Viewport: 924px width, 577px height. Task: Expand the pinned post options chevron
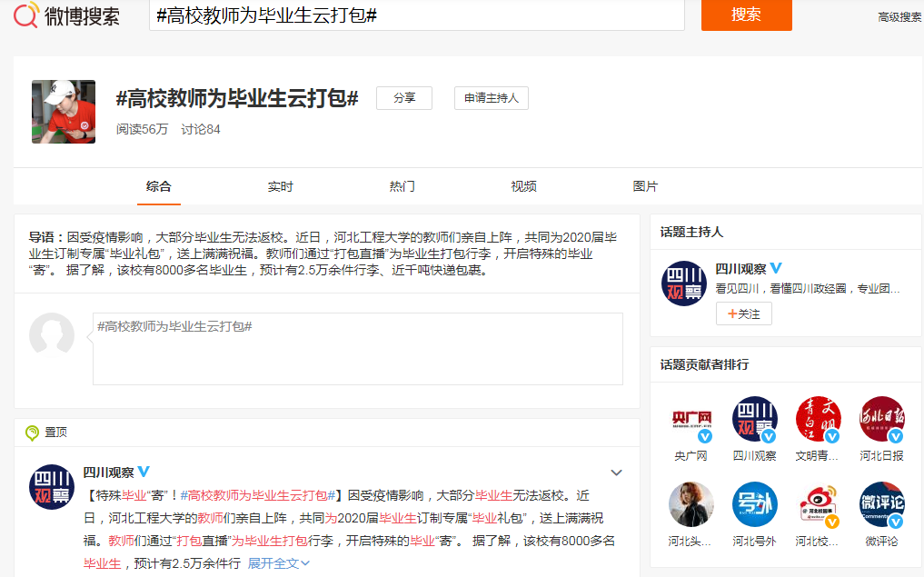[616, 473]
